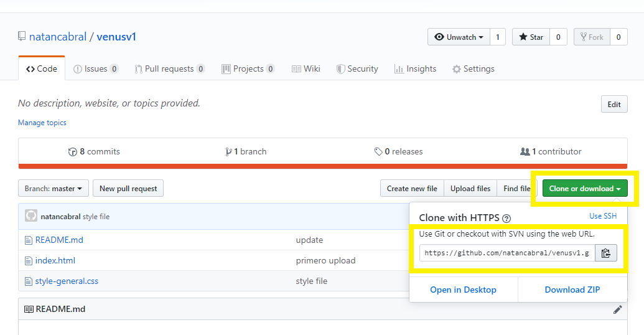Open the latest commit message 'style file'

pyautogui.click(x=96, y=217)
